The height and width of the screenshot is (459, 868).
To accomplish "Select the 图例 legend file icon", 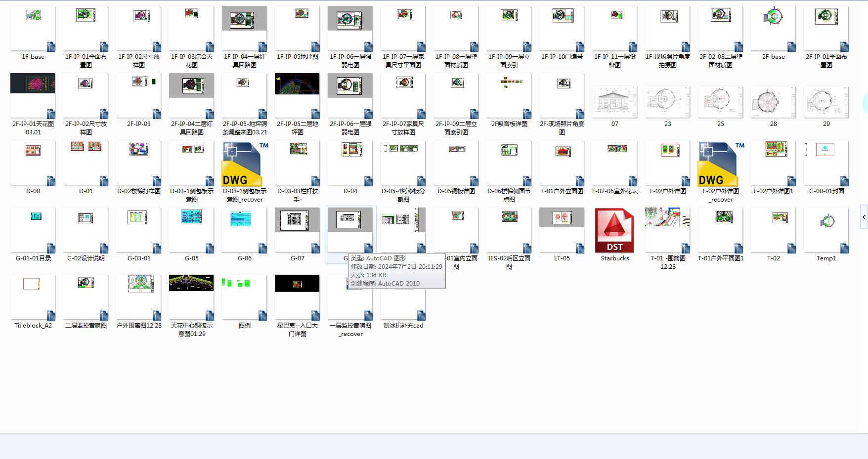I will click(x=244, y=297).
